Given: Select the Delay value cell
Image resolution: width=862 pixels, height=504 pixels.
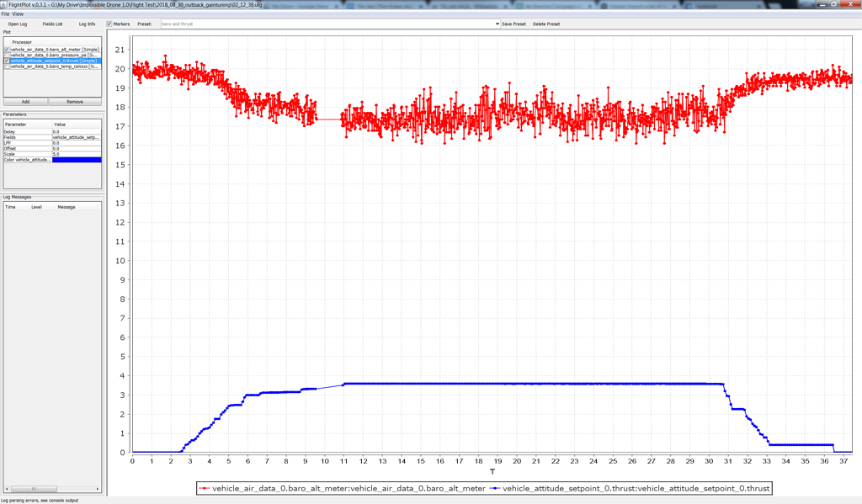Looking at the screenshot, I should pos(76,132).
